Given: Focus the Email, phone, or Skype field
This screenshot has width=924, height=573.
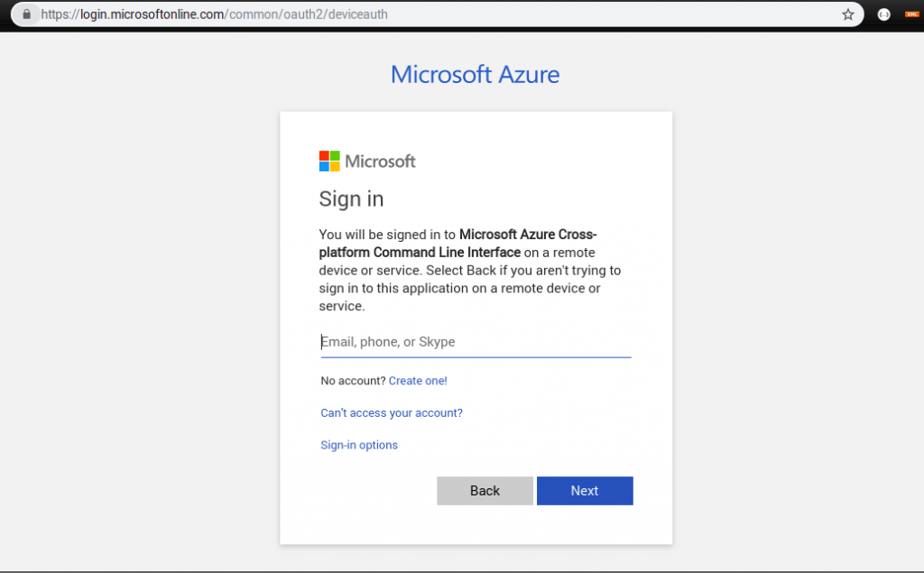Looking at the screenshot, I should (476, 342).
